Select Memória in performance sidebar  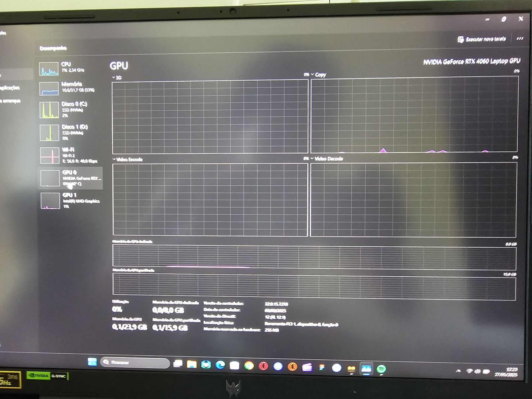pos(70,88)
